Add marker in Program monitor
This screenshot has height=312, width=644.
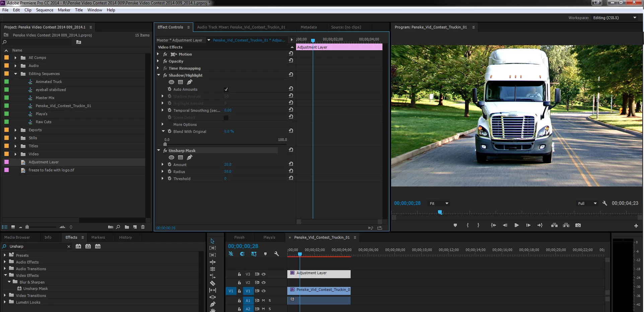455,225
